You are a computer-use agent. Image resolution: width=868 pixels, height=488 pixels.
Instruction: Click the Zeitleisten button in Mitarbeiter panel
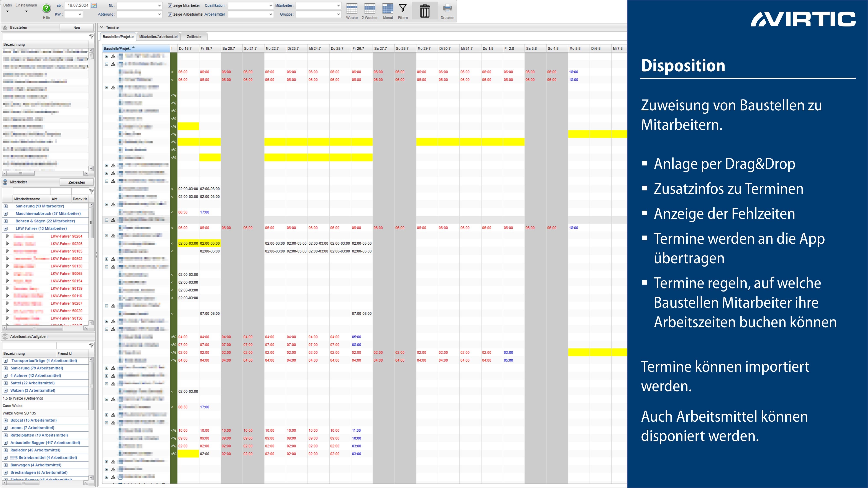pyautogui.click(x=76, y=182)
